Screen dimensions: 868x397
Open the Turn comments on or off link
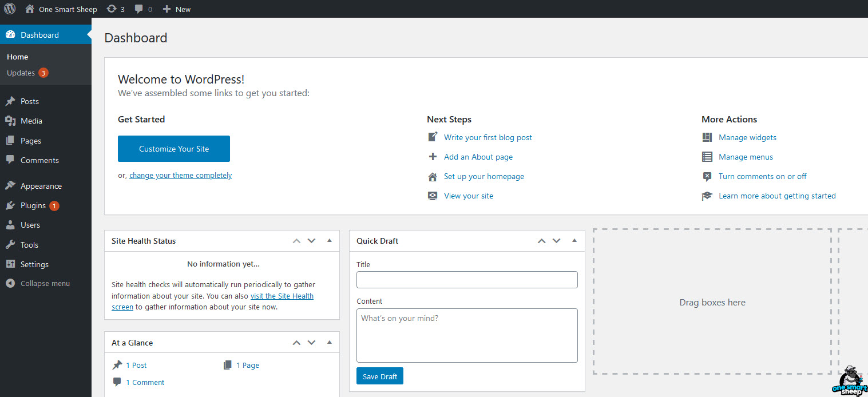763,176
